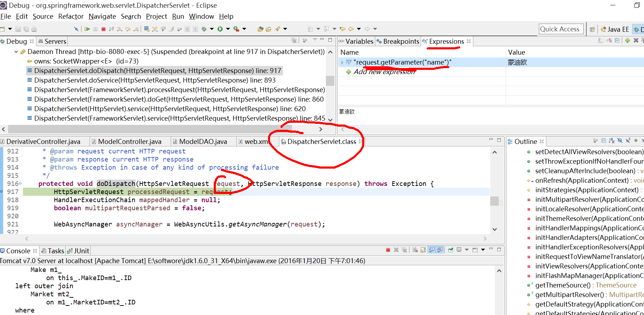Open dropdown next to Debug bug icon
Screen dimensions: 644x315
point(212,29)
